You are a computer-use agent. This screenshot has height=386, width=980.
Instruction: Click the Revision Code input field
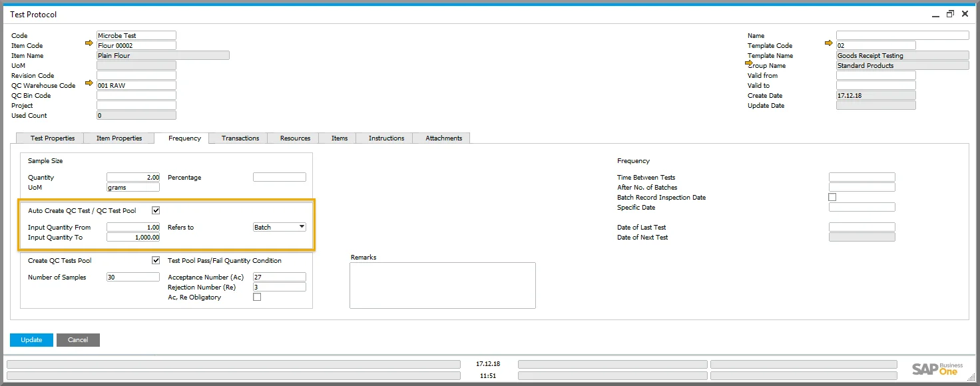pos(136,75)
